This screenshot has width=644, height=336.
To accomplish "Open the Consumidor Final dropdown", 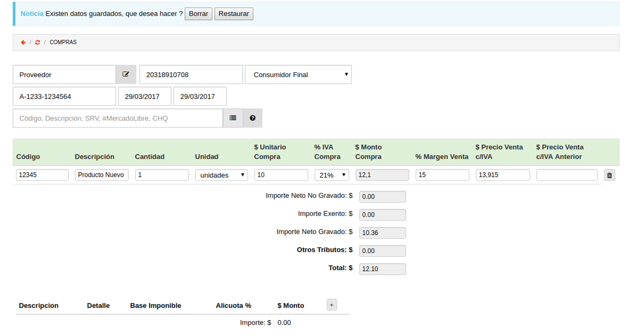I will (x=298, y=75).
